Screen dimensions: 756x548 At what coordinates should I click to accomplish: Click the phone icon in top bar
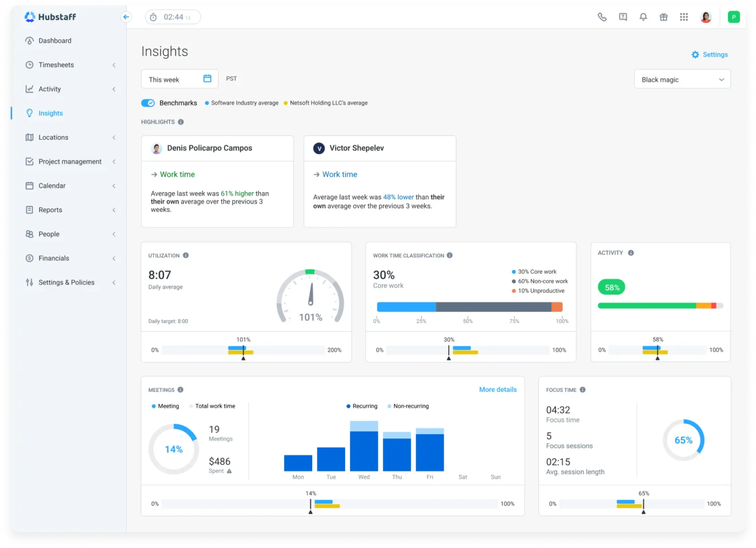pyautogui.click(x=602, y=17)
